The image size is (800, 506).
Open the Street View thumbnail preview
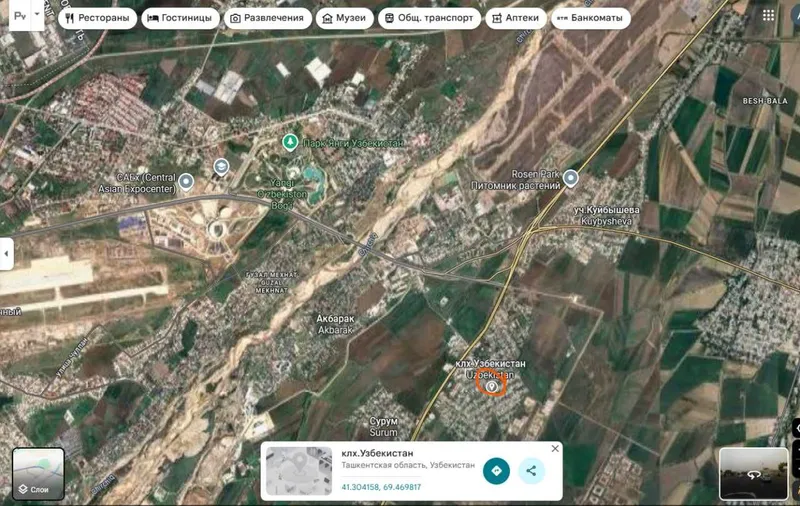point(753,474)
